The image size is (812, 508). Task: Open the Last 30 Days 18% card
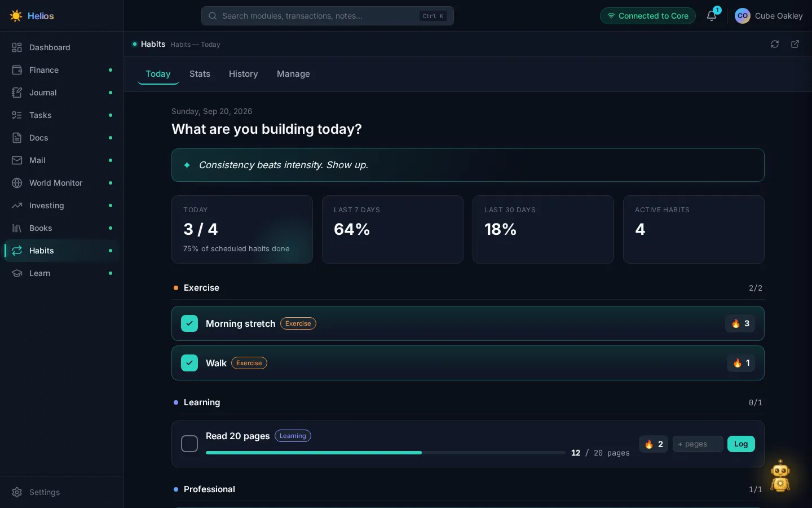[543, 229]
